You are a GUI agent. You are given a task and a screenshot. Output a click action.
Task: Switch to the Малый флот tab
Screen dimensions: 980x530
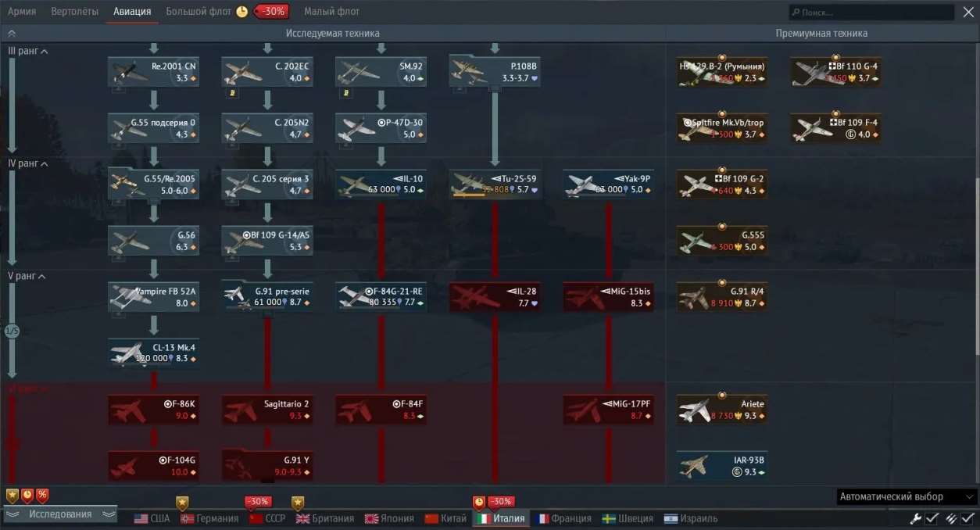pyautogui.click(x=331, y=12)
